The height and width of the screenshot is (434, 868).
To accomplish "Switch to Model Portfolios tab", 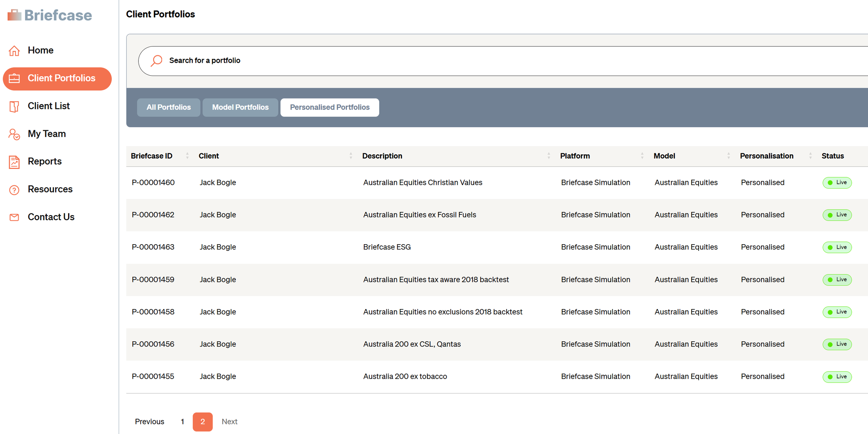I will click(240, 108).
